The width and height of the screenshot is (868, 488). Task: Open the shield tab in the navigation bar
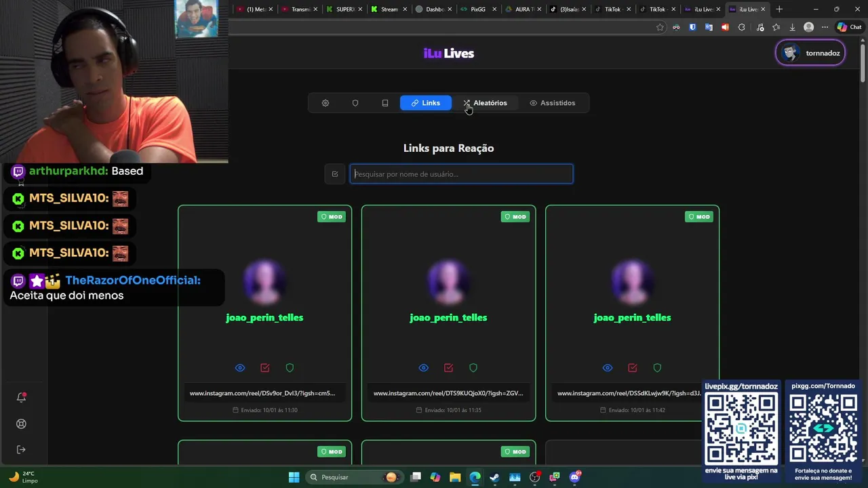355,103
